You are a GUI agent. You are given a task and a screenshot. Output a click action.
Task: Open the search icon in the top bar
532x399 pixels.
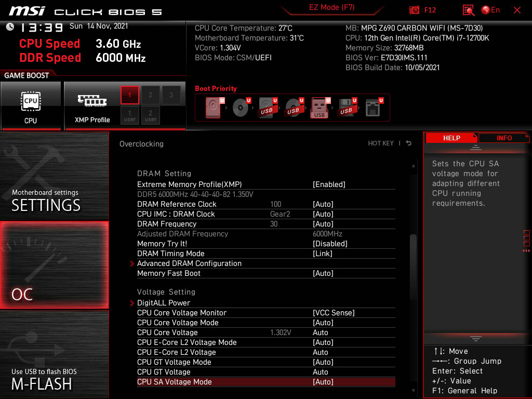[x=469, y=10]
